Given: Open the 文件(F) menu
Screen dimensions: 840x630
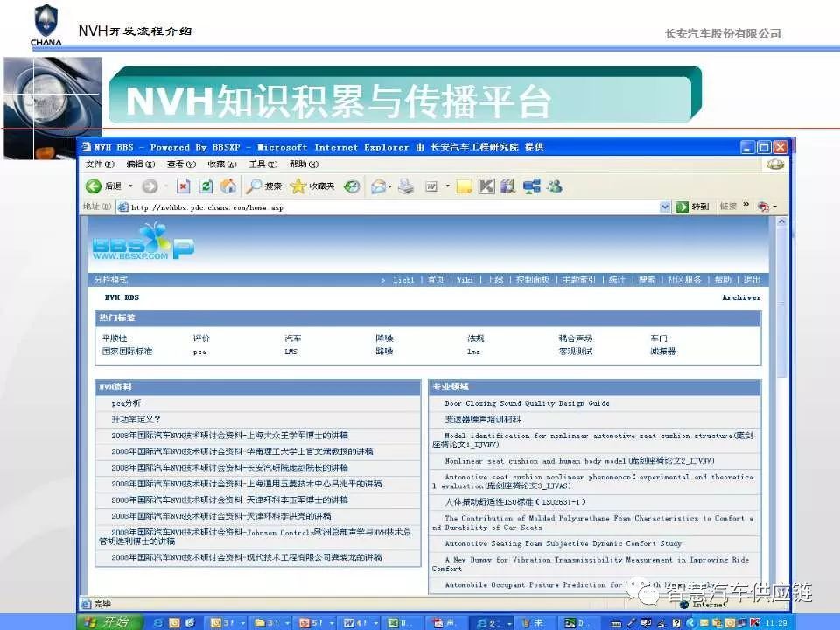Looking at the screenshot, I should (x=100, y=164).
